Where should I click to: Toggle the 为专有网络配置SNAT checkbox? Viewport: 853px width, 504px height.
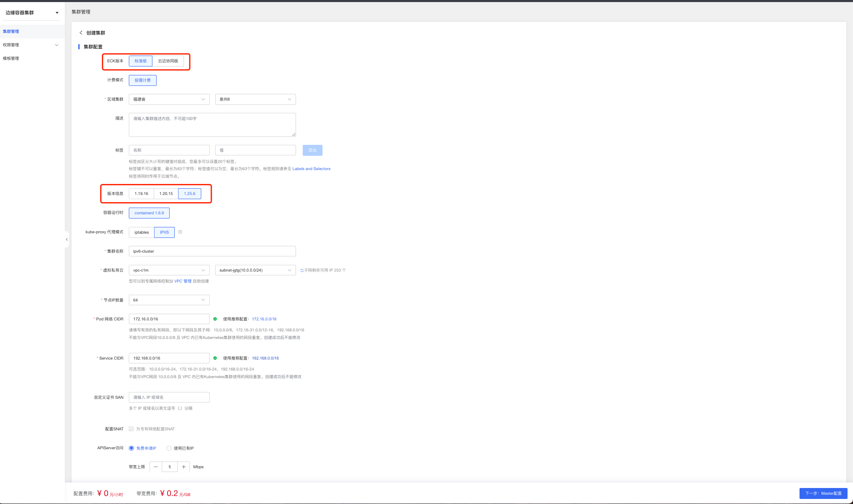point(131,429)
